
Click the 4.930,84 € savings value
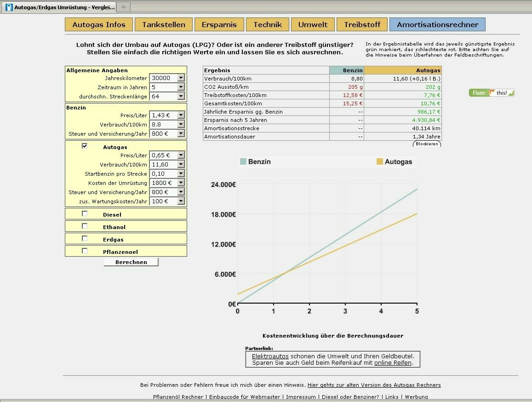426,120
